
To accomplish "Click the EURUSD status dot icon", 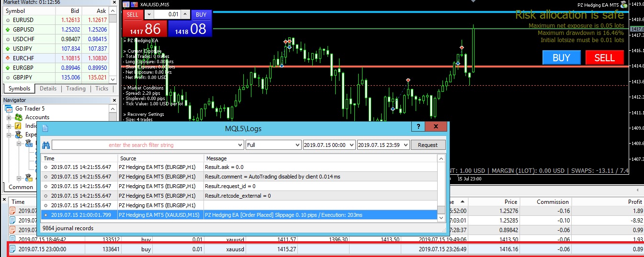I will click(x=7, y=21).
